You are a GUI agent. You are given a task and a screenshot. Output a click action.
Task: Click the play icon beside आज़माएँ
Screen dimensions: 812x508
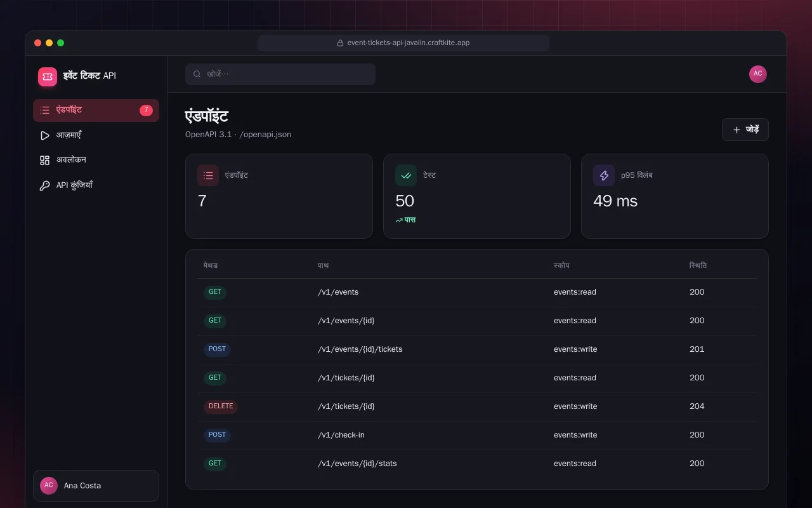[x=44, y=135]
